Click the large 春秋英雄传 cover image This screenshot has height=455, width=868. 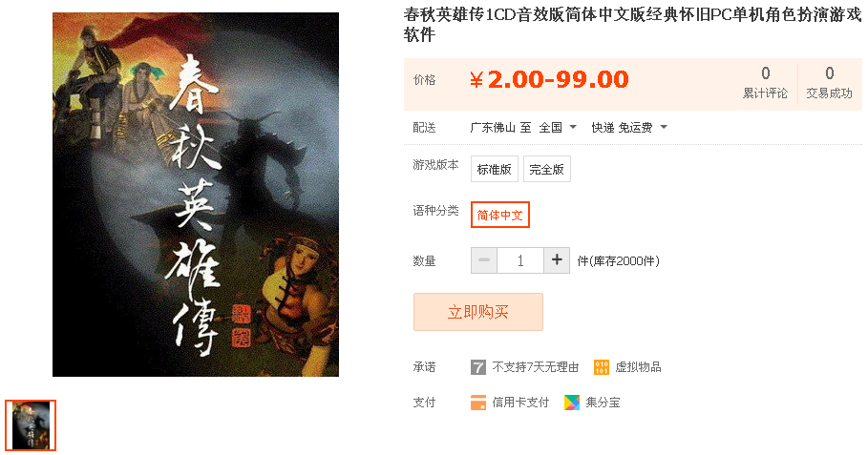tap(196, 195)
